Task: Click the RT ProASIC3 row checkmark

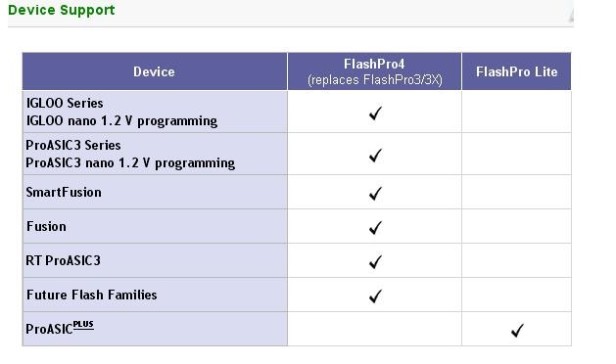Action: tap(375, 261)
